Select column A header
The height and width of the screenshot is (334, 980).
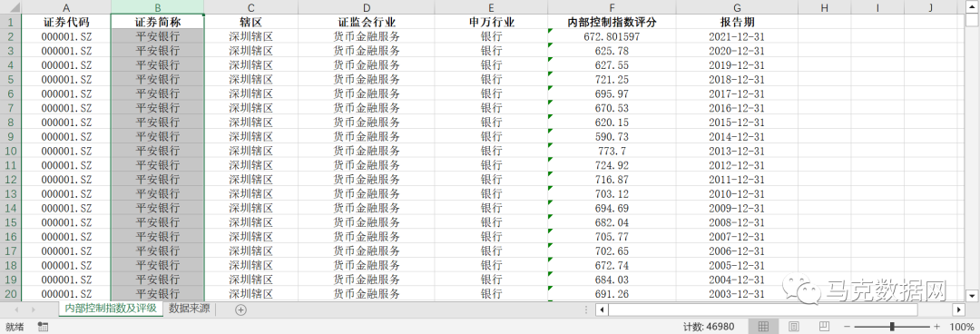(66, 7)
